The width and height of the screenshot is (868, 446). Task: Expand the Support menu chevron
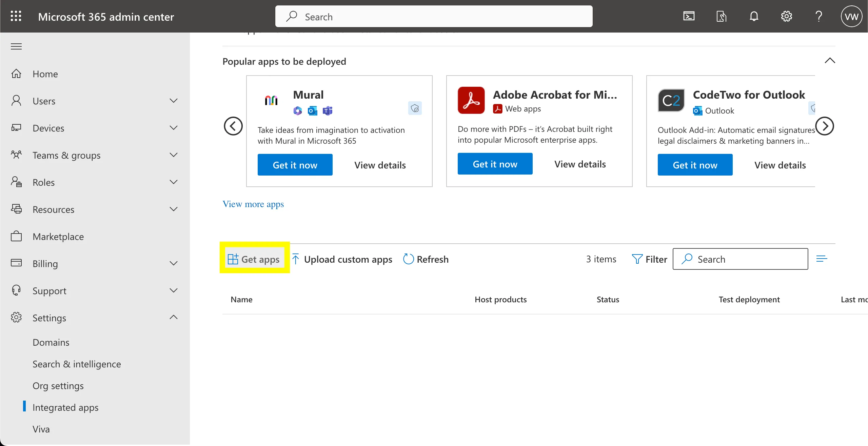174,290
